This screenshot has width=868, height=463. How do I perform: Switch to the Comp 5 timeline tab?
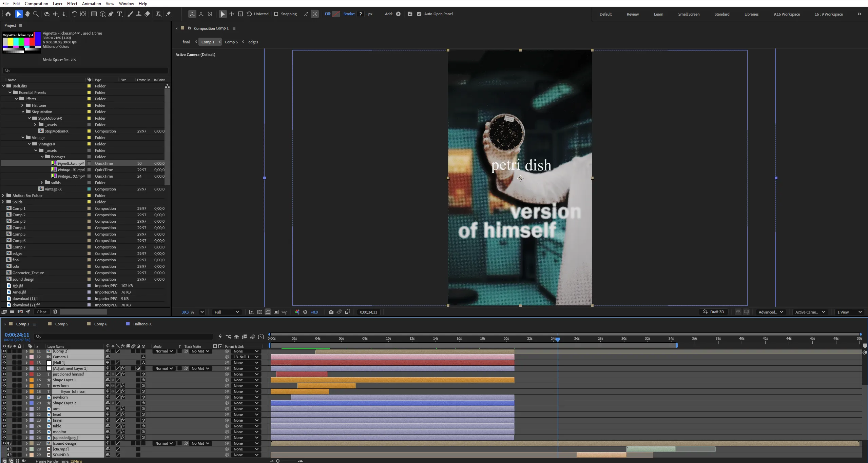click(x=62, y=324)
